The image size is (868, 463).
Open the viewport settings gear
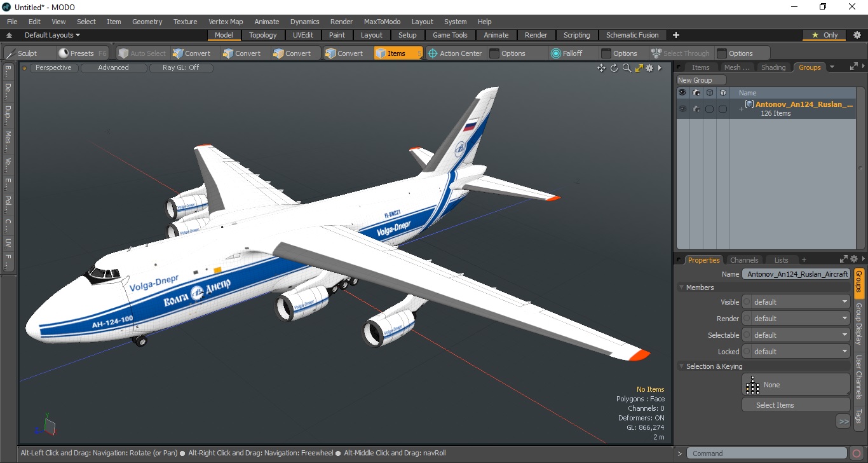click(649, 68)
